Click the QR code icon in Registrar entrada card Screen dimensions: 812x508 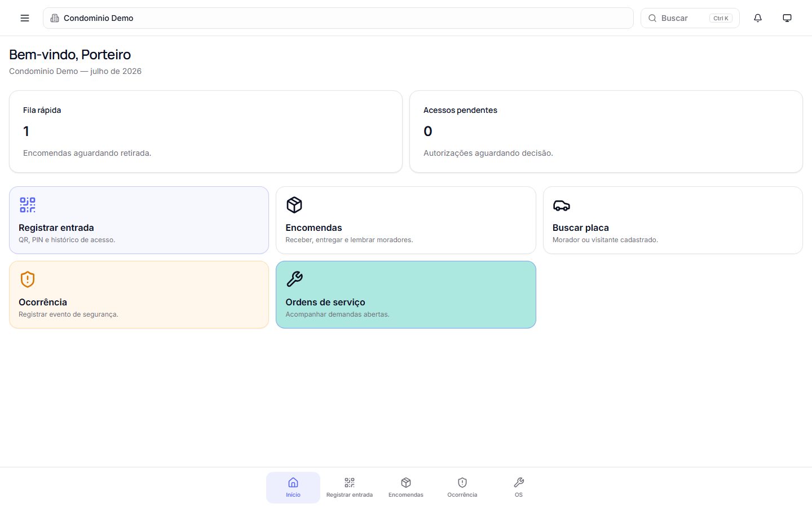coord(28,205)
